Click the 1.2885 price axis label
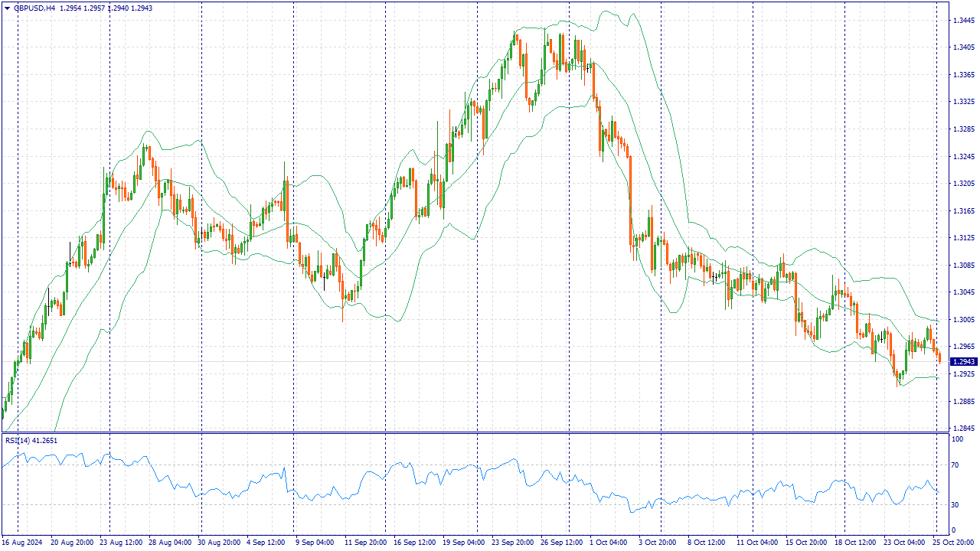This screenshot has height=551, width=980. (963, 402)
